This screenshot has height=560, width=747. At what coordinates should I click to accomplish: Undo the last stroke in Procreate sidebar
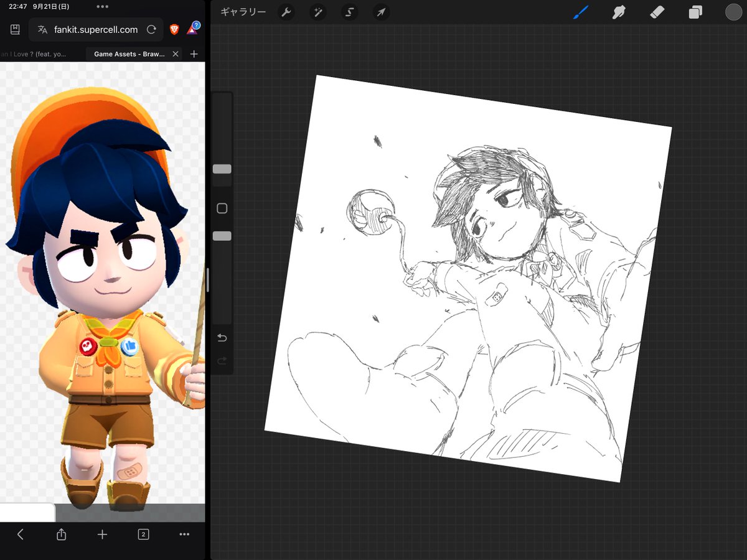[222, 338]
